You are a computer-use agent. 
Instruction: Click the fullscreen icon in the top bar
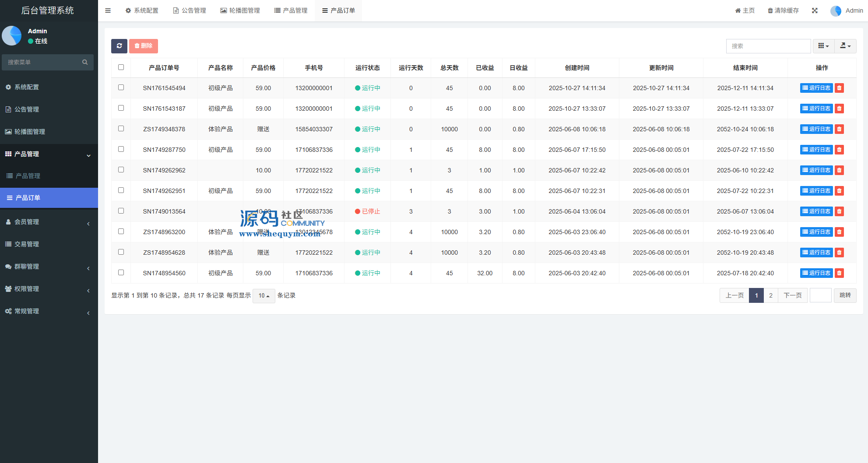coord(815,11)
